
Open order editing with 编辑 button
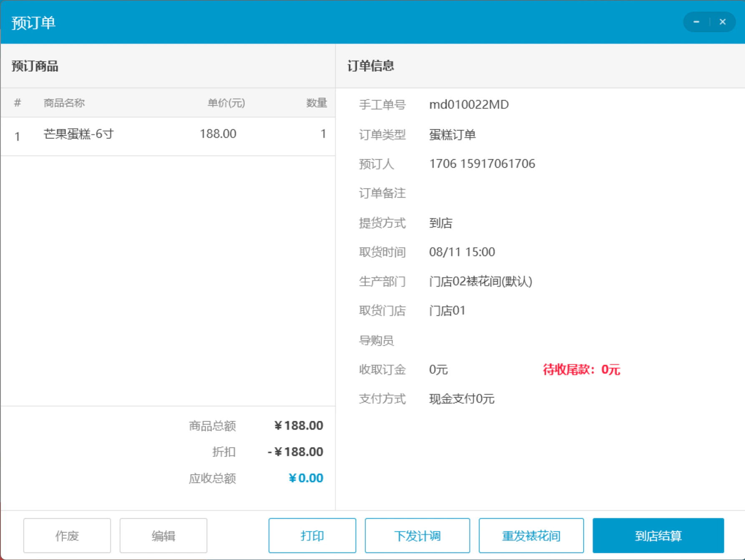[x=164, y=535]
